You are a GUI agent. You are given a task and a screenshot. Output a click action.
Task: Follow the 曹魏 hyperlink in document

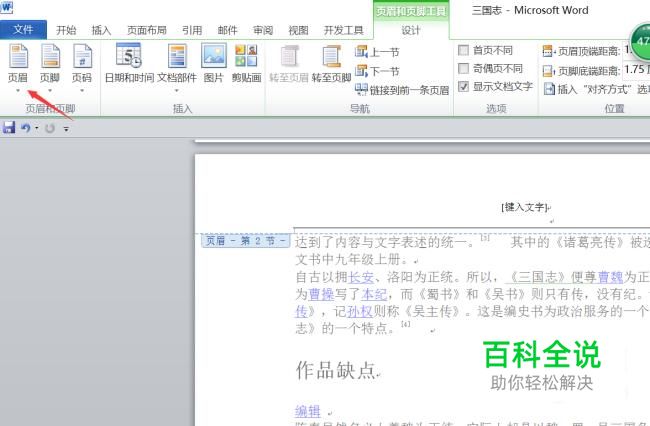[x=610, y=277]
